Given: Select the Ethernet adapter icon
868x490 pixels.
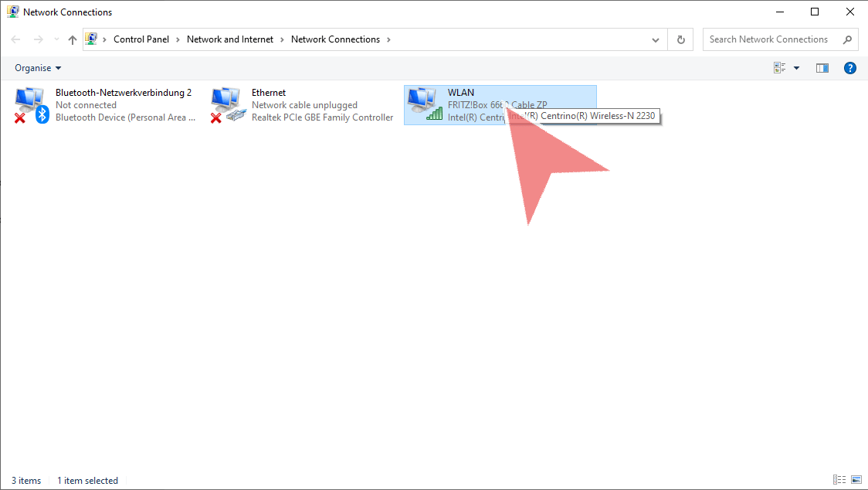Looking at the screenshot, I should 228,104.
